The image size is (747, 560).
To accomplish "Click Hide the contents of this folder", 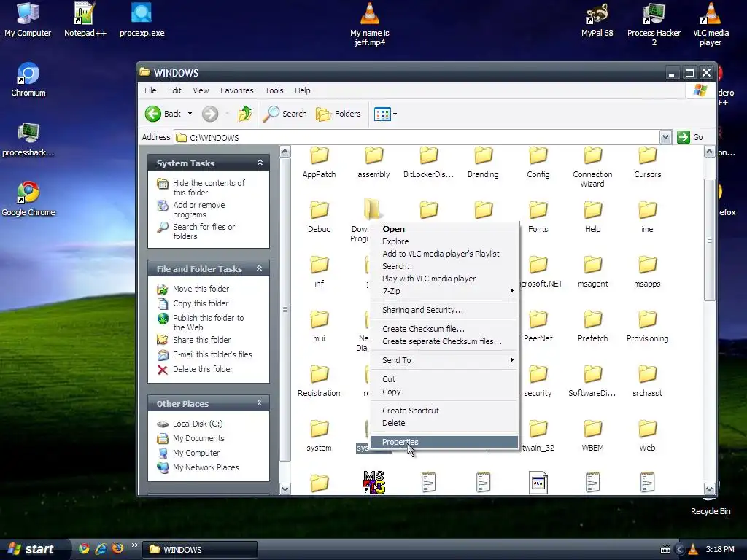I will click(x=209, y=187).
